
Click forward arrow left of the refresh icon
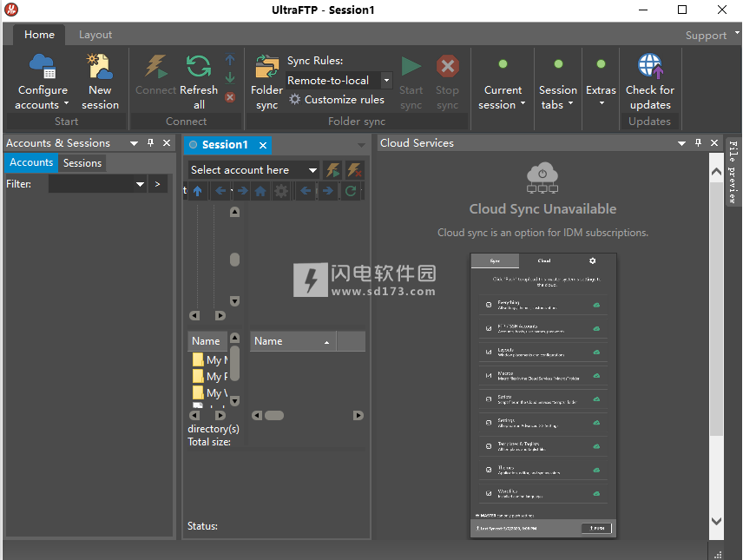pyautogui.click(x=327, y=191)
